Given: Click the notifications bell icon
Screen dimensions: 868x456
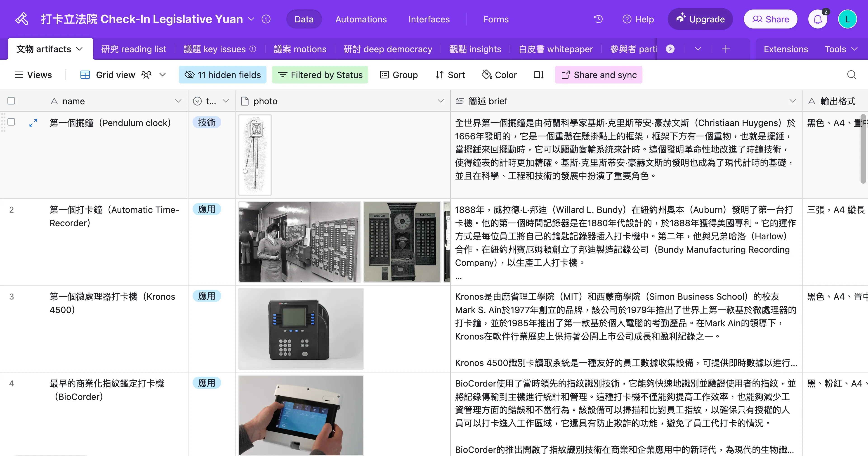Looking at the screenshot, I should pos(817,19).
